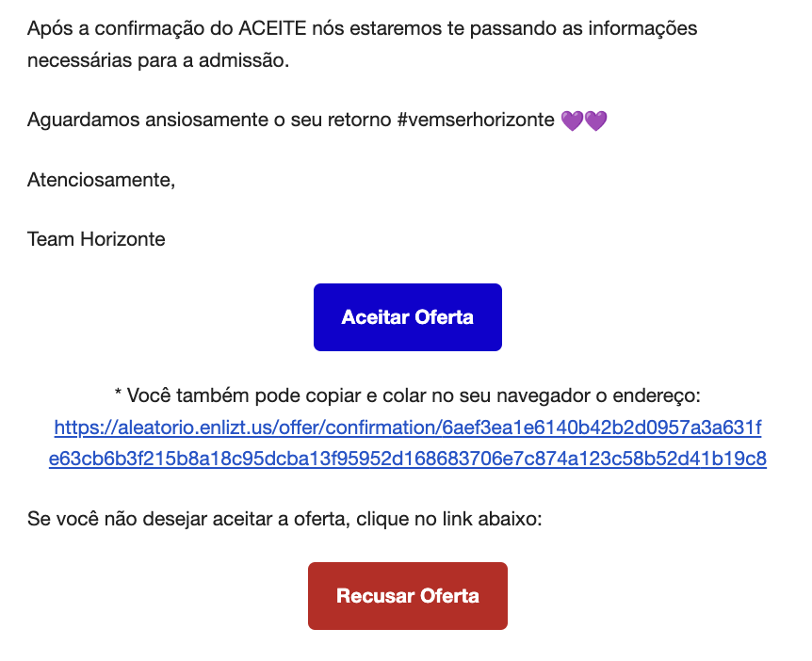Click the word Atenciosamente
The height and width of the screenshot is (661, 812).
click(100, 180)
